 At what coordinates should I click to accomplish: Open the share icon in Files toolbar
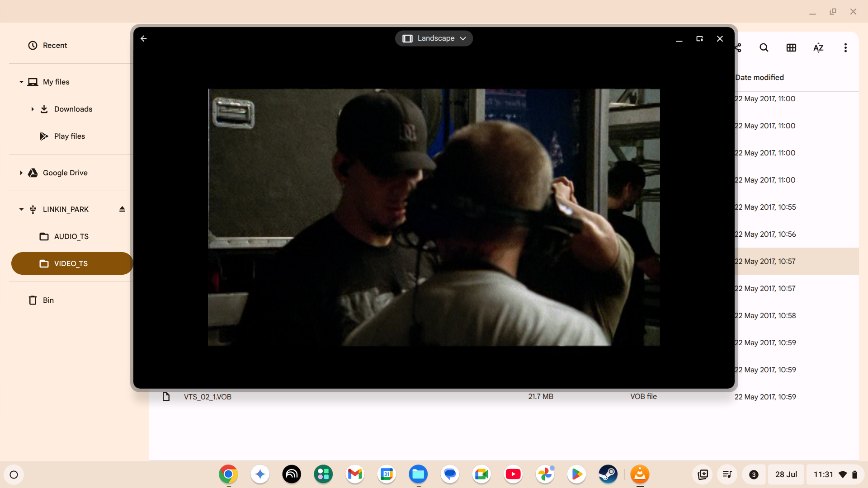click(x=738, y=48)
